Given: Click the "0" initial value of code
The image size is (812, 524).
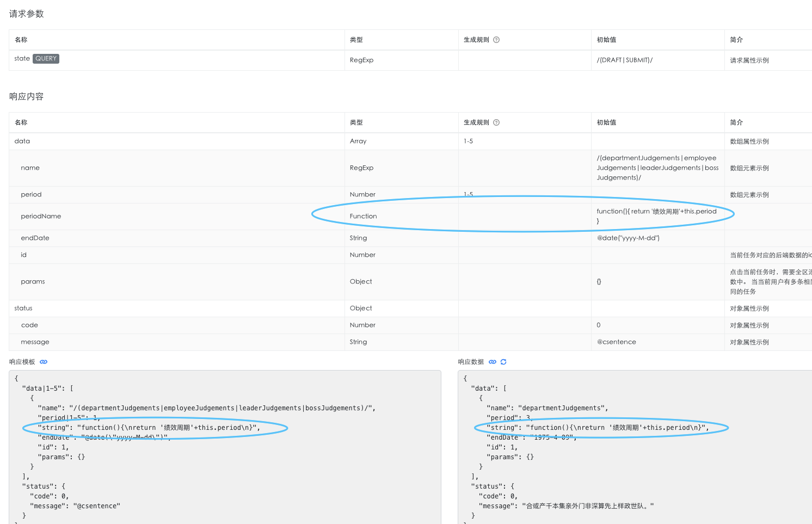Looking at the screenshot, I should 598,325.
